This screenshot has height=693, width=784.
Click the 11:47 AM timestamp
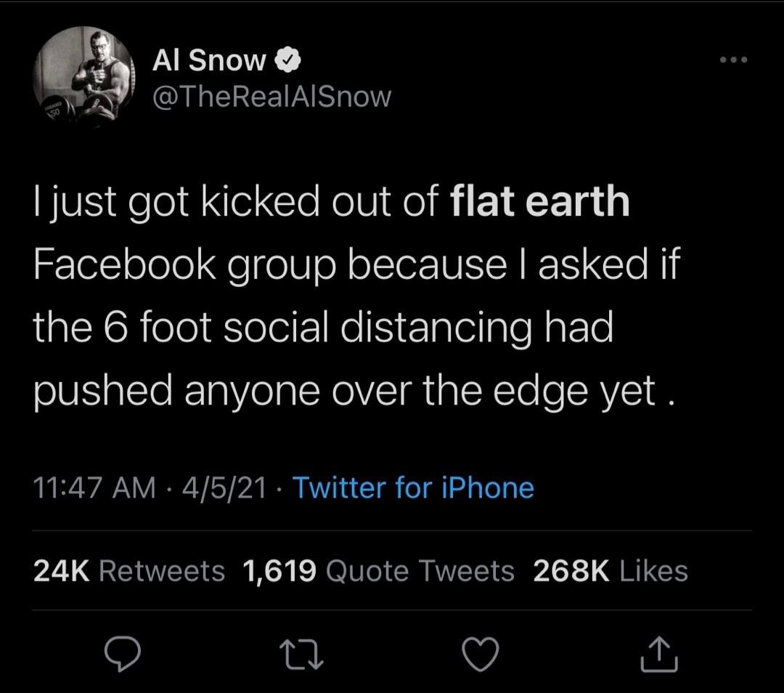click(x=94, y=487)
